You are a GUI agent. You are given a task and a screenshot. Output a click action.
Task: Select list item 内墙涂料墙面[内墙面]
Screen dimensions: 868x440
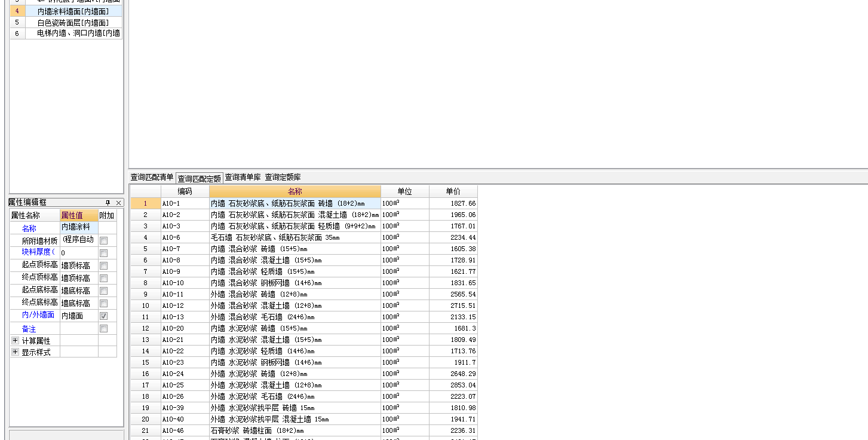pyautogui.click(x=73, y=11)
